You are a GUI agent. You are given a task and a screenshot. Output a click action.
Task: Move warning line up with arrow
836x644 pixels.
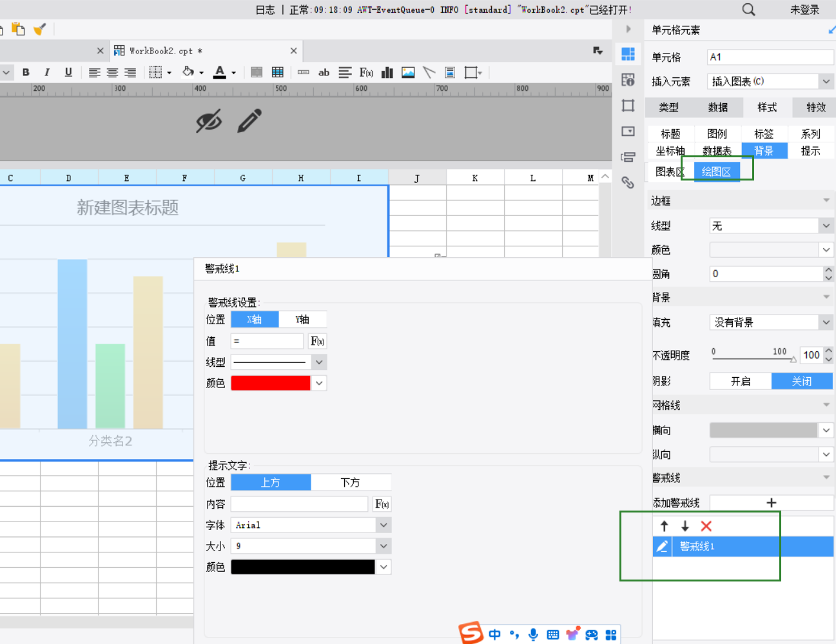(665, 526)
